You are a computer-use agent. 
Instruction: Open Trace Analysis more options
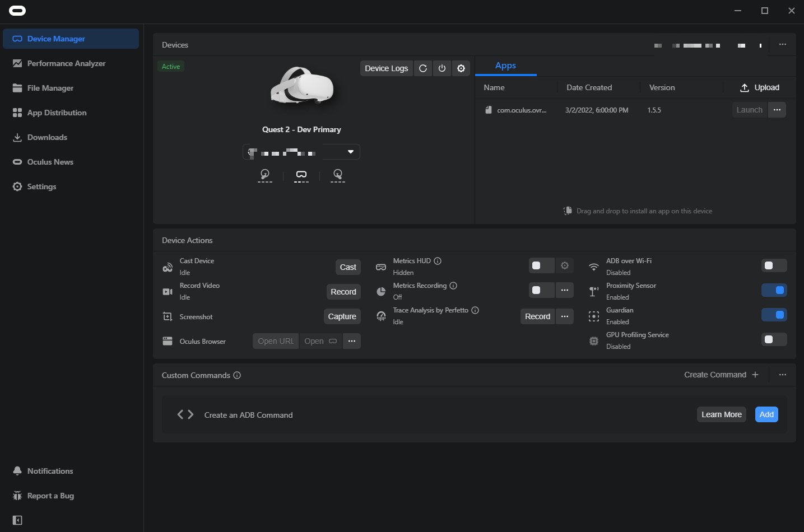click(565, 316)
